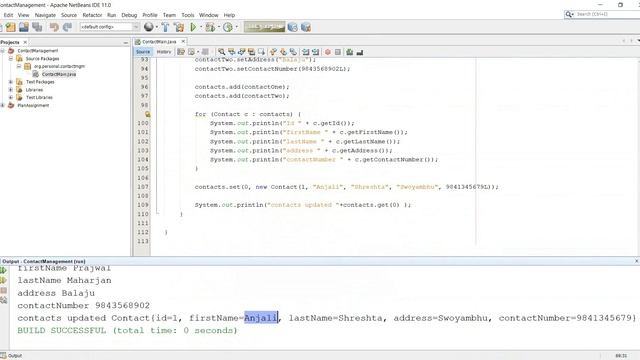Click the Build Project hammer icon
The width and height of the screenshot is (640, 360).
click(165, 27)
